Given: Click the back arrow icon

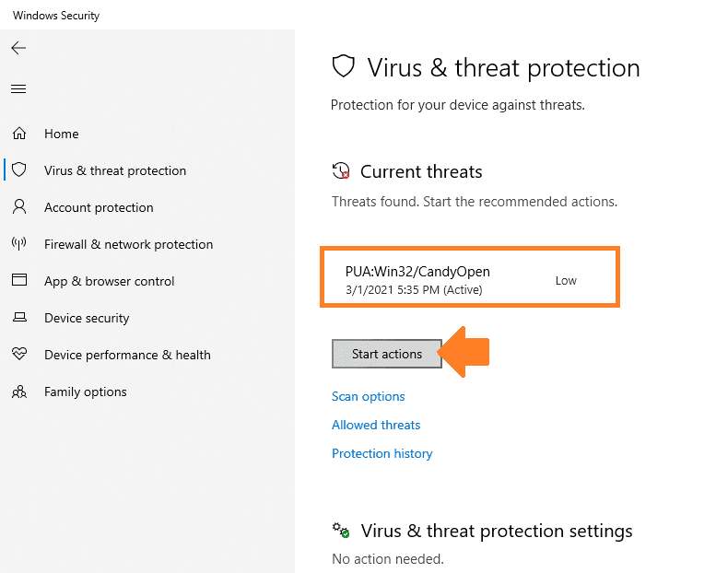Looking at the screenshot, I should click(18, 48).
